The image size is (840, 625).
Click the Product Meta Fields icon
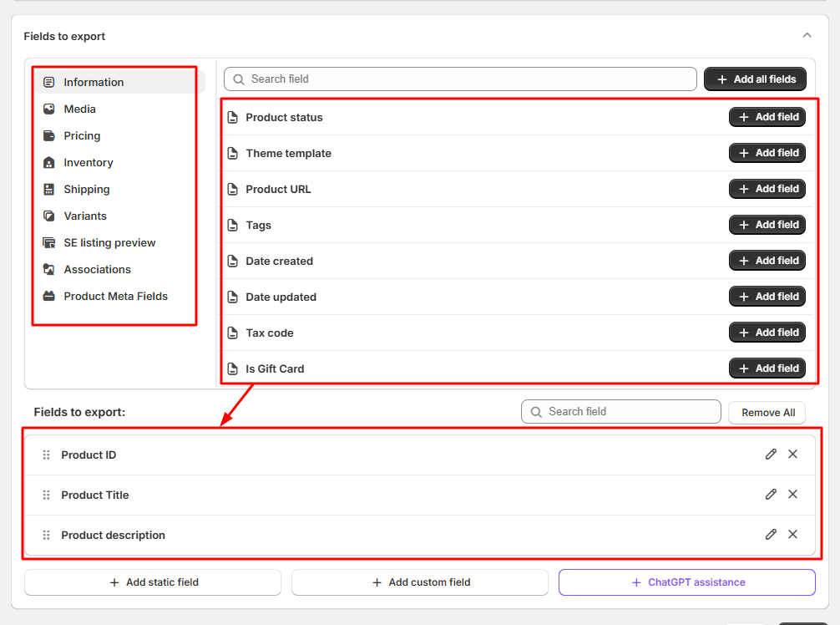(48, 297)
